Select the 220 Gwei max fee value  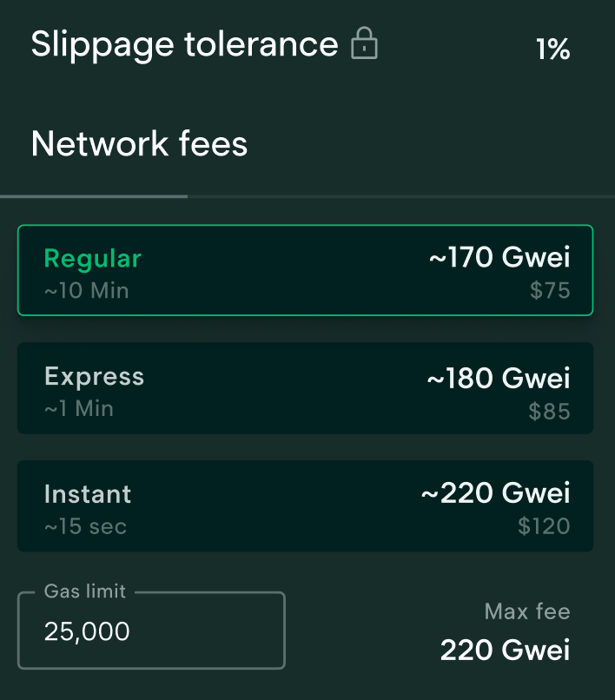coord(505,650)
